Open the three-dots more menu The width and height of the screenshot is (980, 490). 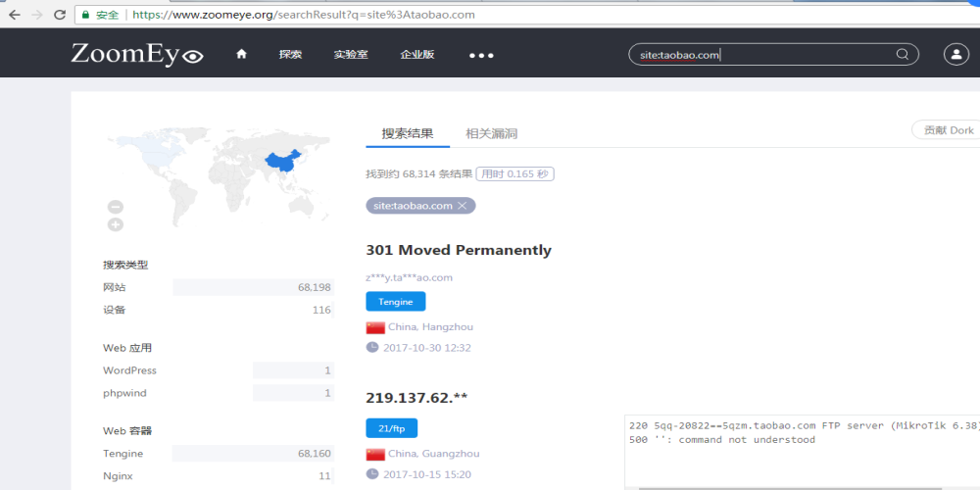coord(481,55)
